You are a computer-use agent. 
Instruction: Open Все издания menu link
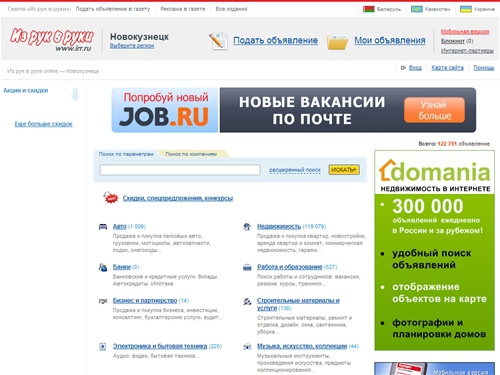click(x=231, y=9)
